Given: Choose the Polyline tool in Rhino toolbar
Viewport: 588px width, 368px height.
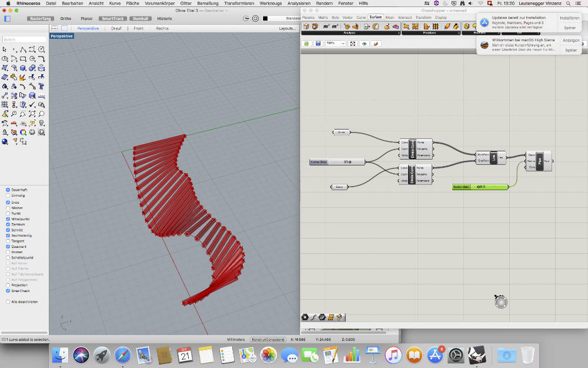Looking at the screenshot, I should pos(23,49).
